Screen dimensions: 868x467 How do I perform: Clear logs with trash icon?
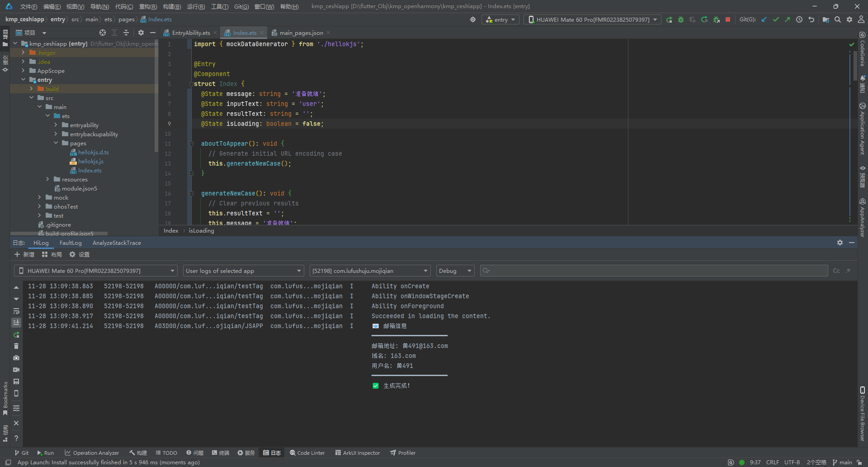point(16,346)
